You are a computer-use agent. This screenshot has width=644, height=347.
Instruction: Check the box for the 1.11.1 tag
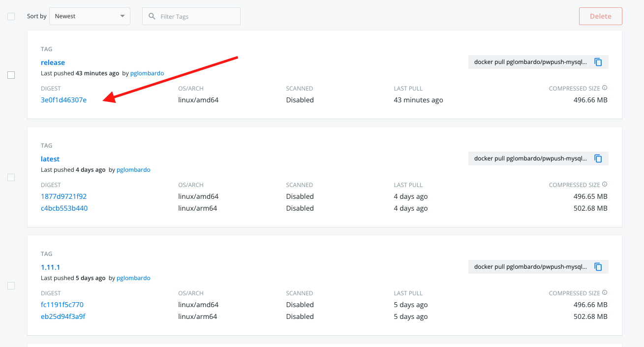[x=11, y=285]
